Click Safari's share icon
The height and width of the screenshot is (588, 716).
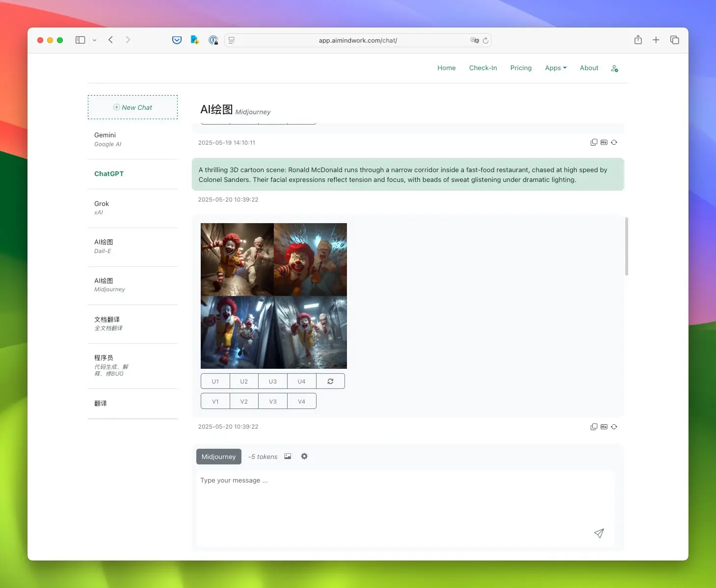click(x=638, y=40)
